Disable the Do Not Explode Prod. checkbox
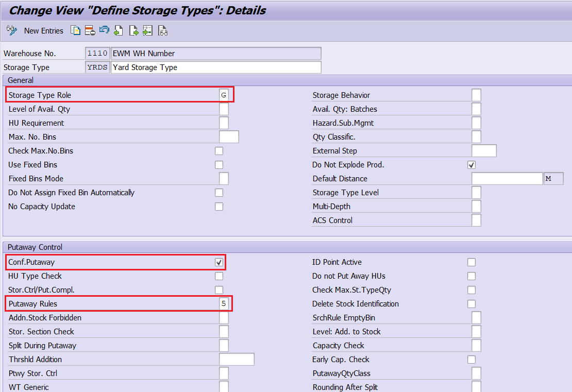This screenshot has width=572, height=392. (472, 165)
